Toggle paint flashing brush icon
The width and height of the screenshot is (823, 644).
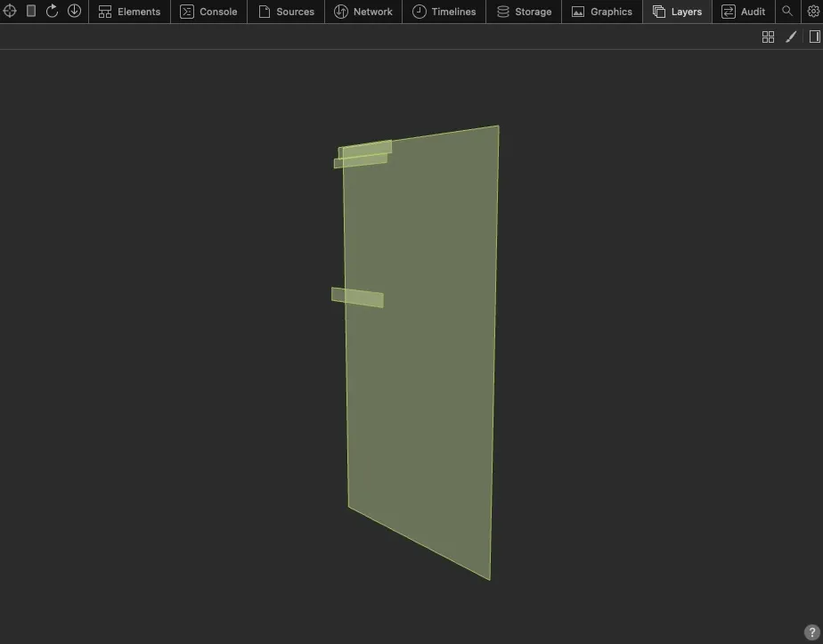[x=791, y=37]
